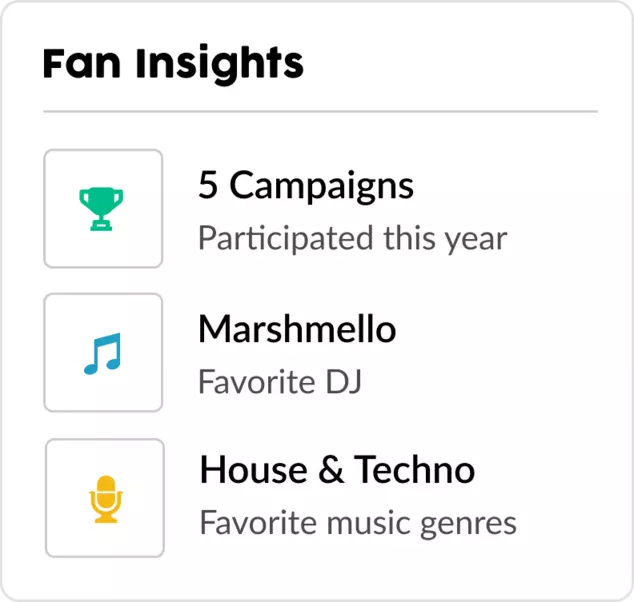Click the green trophy icon
This screenshot has height=602, width=634.
pyautogui.click(x=102, y=209)
